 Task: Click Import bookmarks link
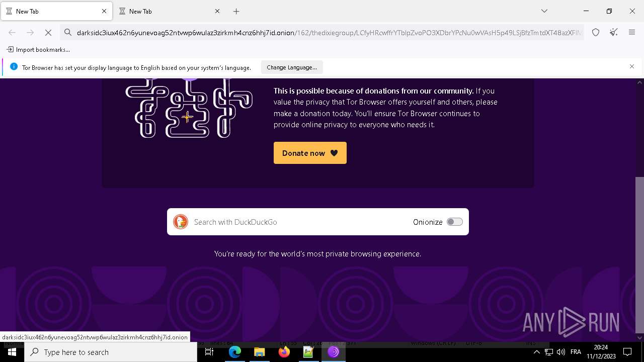coord(38,50)
